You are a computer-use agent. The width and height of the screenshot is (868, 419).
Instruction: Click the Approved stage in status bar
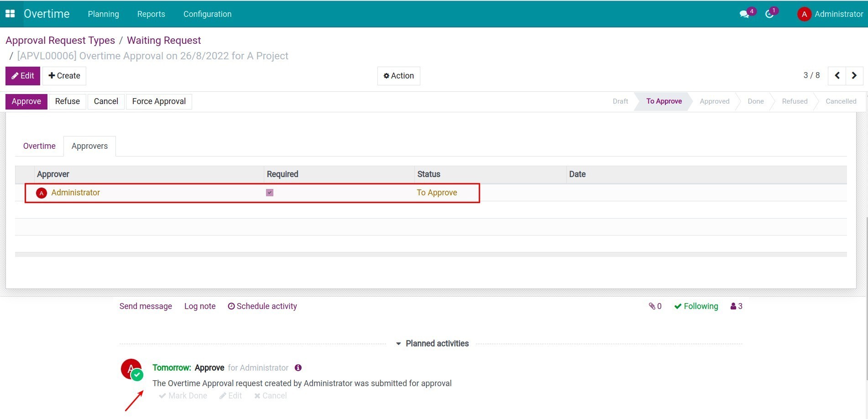(x=714, y=101)
